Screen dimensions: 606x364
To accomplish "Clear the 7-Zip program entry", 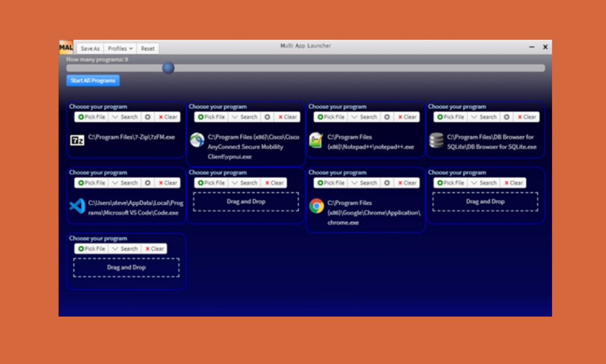I will (167, 117).
